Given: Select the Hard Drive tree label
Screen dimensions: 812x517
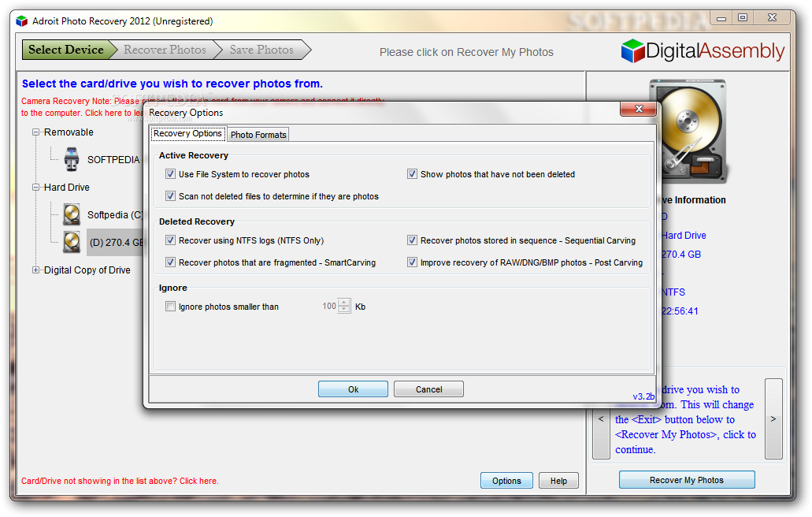Looking at the screenshot, I should pyautogui.click(x=67, y=187).
